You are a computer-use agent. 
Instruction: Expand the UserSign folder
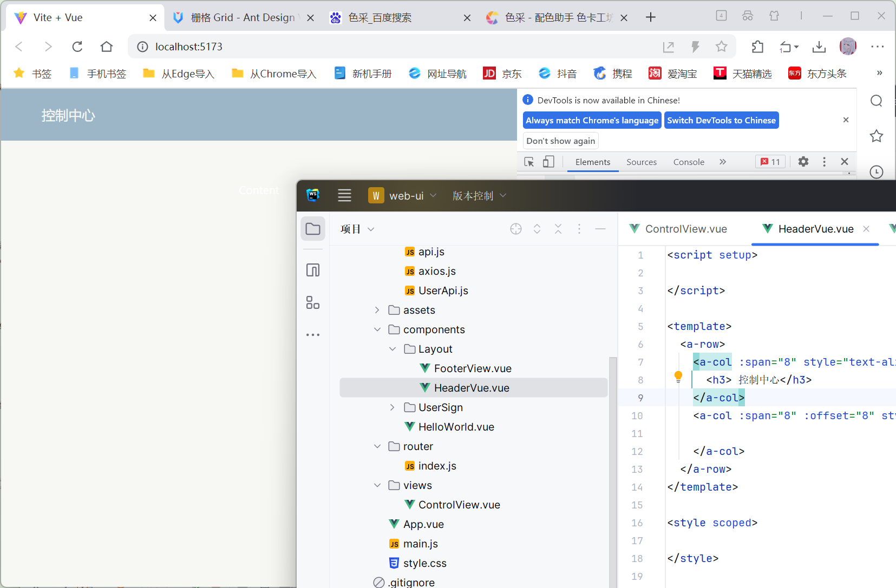[393, 407]
